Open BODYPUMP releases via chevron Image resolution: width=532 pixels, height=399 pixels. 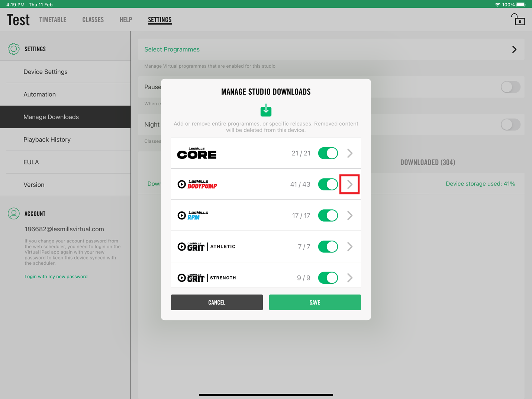click(x=350, y=184)
